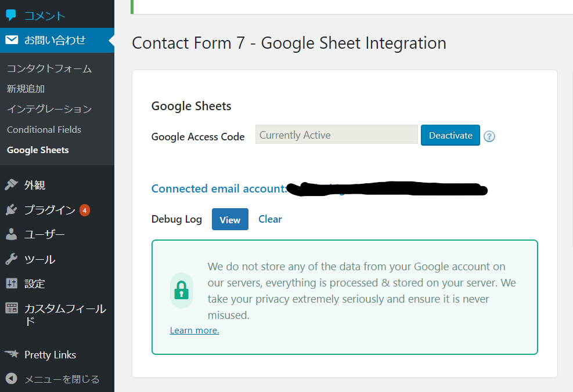Click the wrench icon for ツール
The width and height of the screenshot is (573, 392).
(12, 259)
